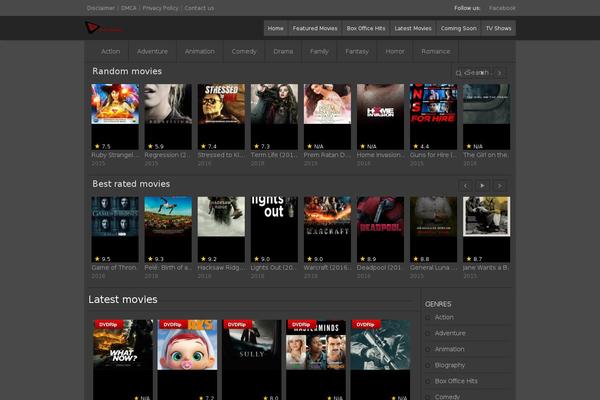Open Deadpool movie poster
The width and height of the screenshot is (600, 400).
[380, 229]
